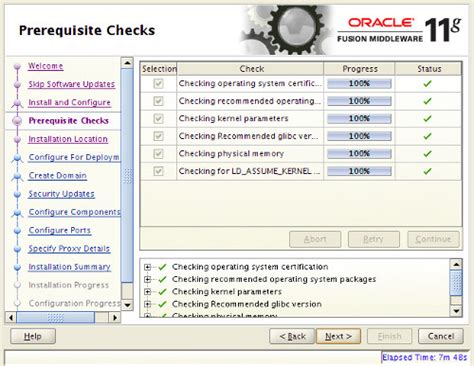
Task: Expand Checking kernel parameters tree node
Action: [147, 292]
